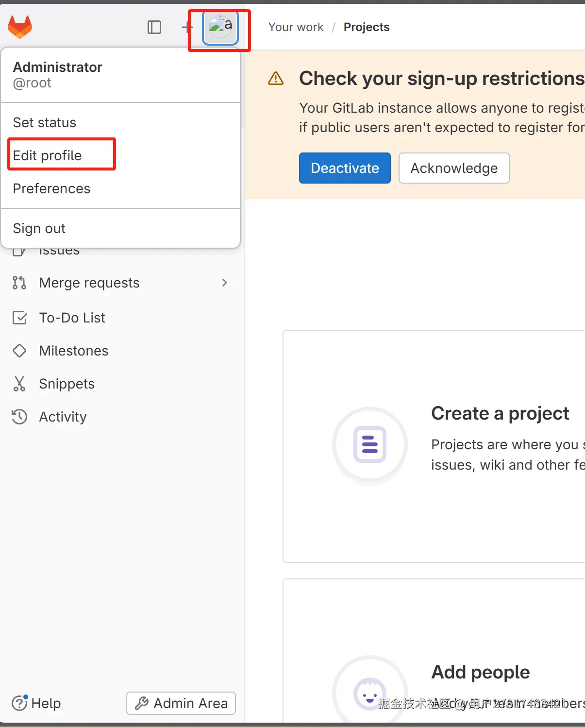Image resolution: width=585 pixels, height=728 pixels.
Task: Follow the Your work breadcrumb link
Action: [296, 27]
